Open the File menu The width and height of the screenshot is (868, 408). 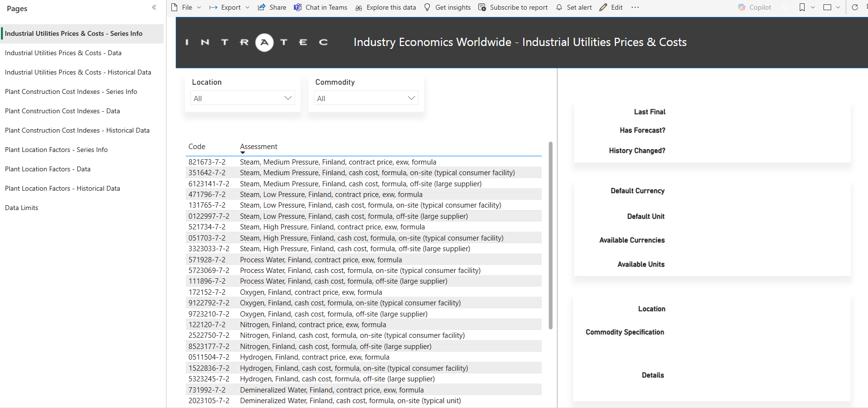186,7
